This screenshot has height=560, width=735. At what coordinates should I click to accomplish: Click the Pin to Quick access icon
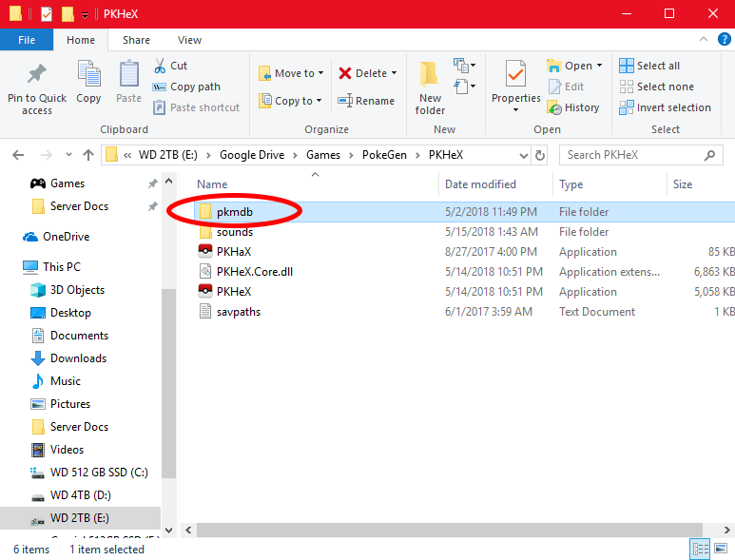click(37, 75)
